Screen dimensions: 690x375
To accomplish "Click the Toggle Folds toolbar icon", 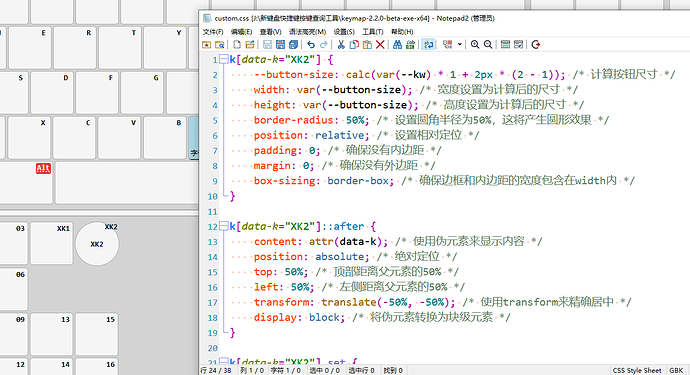I will (x=448, y=44).
